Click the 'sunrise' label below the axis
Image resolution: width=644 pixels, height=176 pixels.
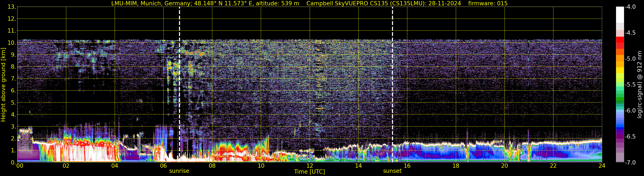pyautogui.click(x=179, y=171)
